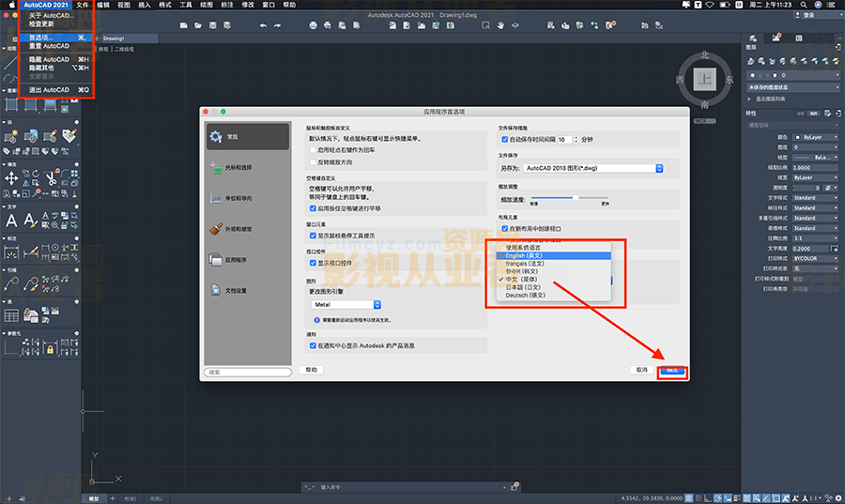Click the Print icon in the toolbar
Viewport: 845px width, 504px height.
[x=313, y=25]
